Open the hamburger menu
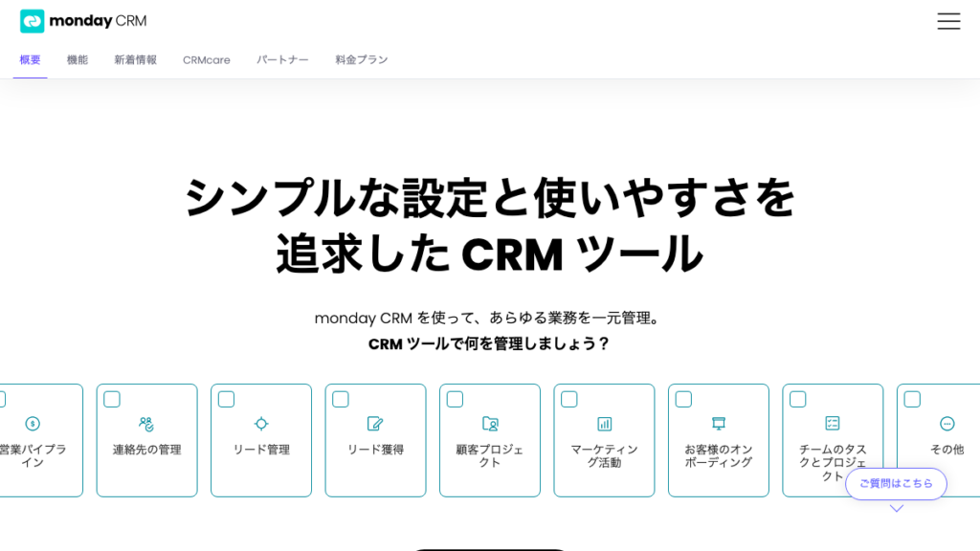Screen dimensions: 980x551 (x=948, y=21)
